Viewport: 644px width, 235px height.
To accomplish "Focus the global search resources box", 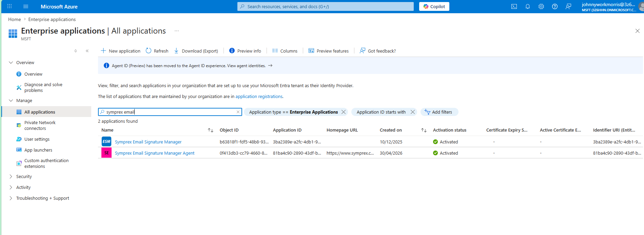I will pos(326,6).
